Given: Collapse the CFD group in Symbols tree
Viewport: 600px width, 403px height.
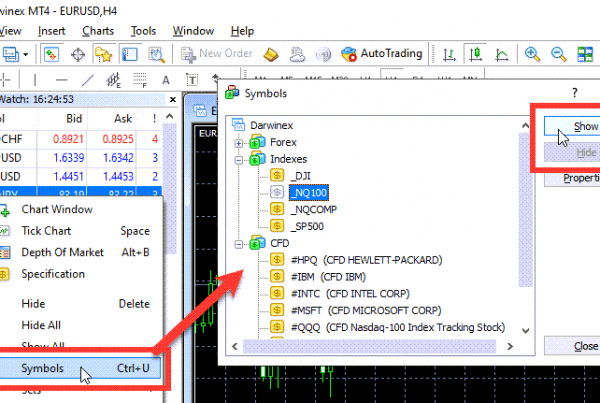Looking at the screenshot, I should click(238, 244).
